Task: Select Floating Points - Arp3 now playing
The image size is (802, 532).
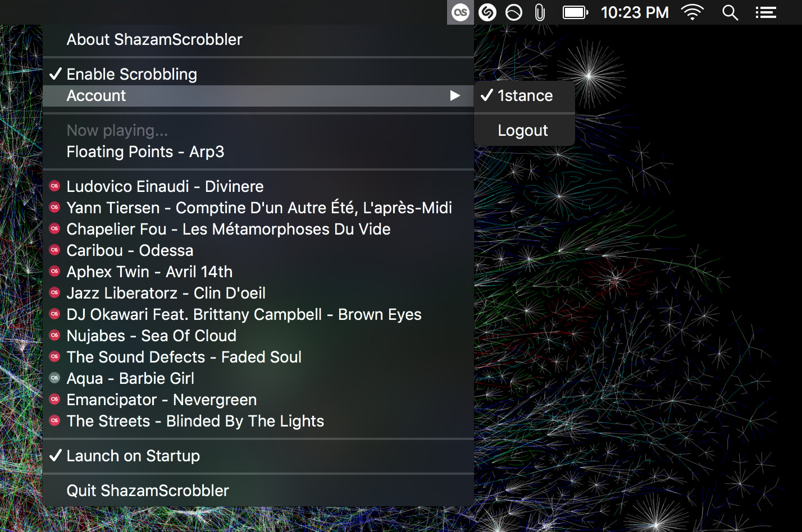Action: 258,152
